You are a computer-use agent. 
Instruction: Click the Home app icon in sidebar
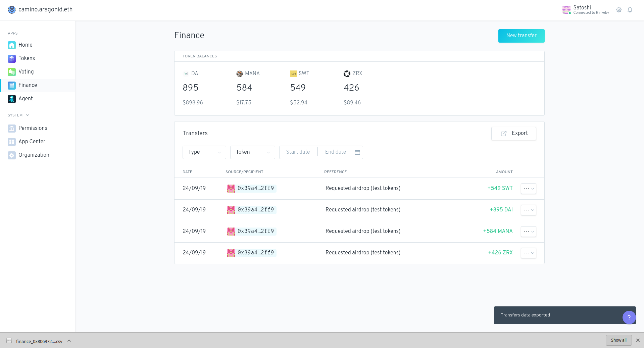pyautogui.click(x=12, y=45)
